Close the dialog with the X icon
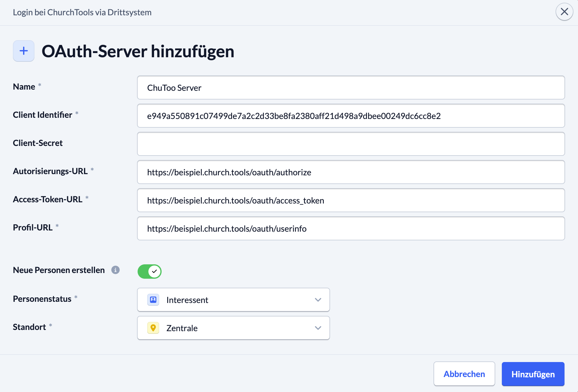Screen dimensions: 578x392 (x=564, y=12)
